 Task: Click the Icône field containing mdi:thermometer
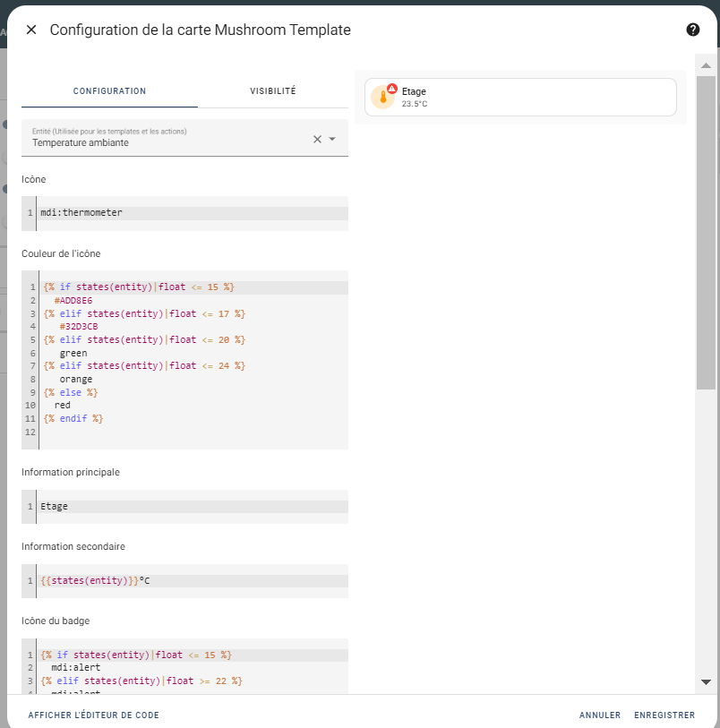192,213
